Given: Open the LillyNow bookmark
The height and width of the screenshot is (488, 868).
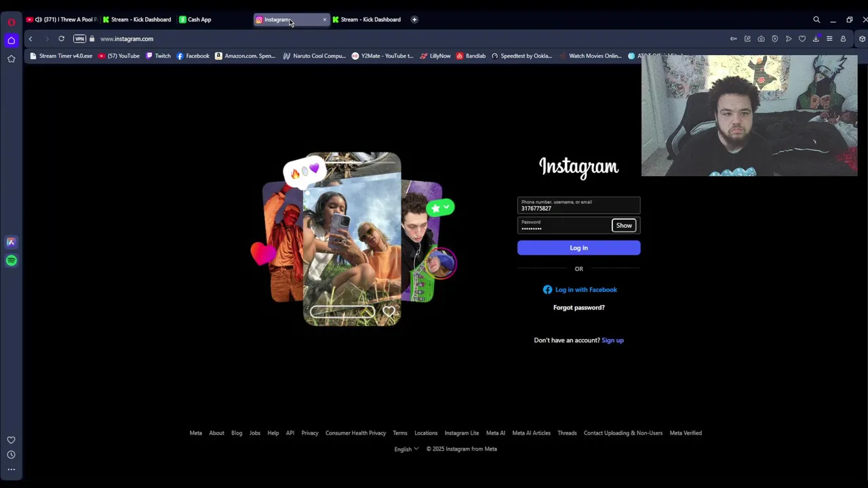Looking at the screenshot, I should click(435, 56).
